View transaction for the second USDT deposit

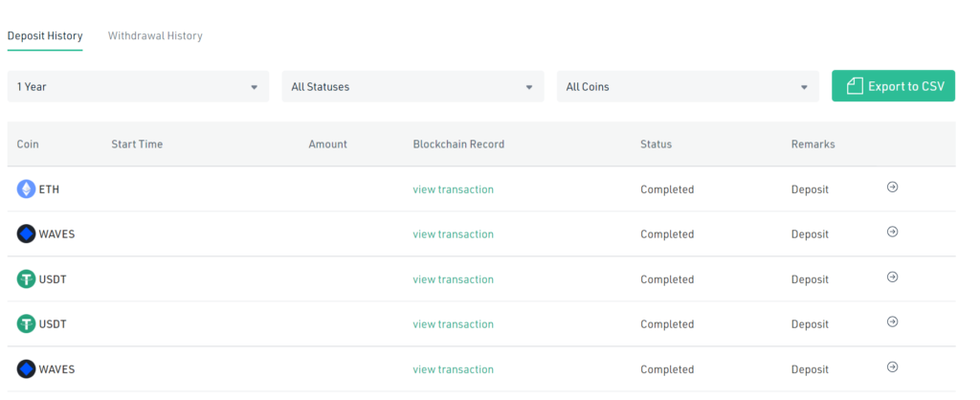click(453, 324)
